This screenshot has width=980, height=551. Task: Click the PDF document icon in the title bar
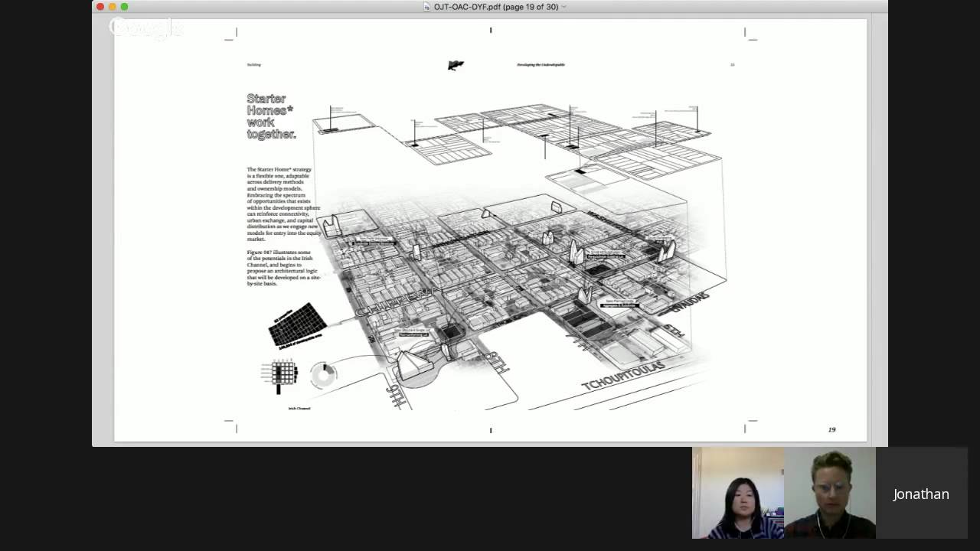click(427, 7)
